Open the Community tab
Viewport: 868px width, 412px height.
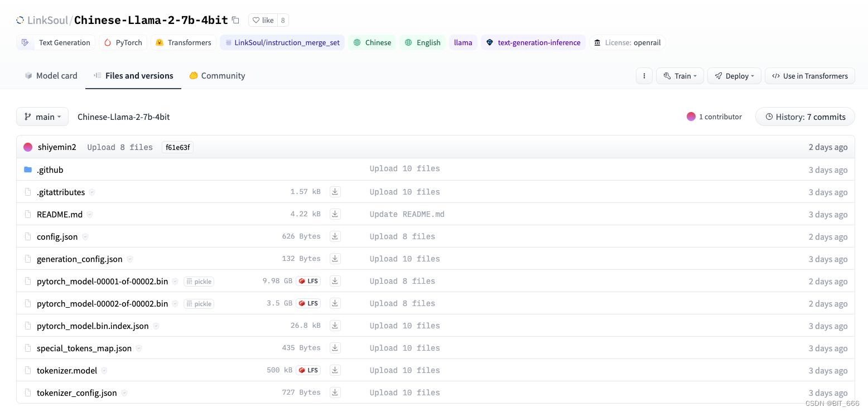(x=217, y=75)
